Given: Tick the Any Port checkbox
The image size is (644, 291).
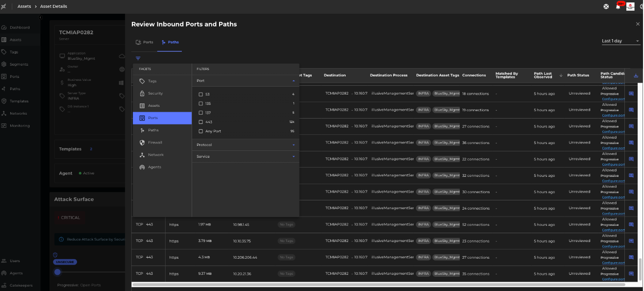Looking at the screenshot, I should click(200, 131).
